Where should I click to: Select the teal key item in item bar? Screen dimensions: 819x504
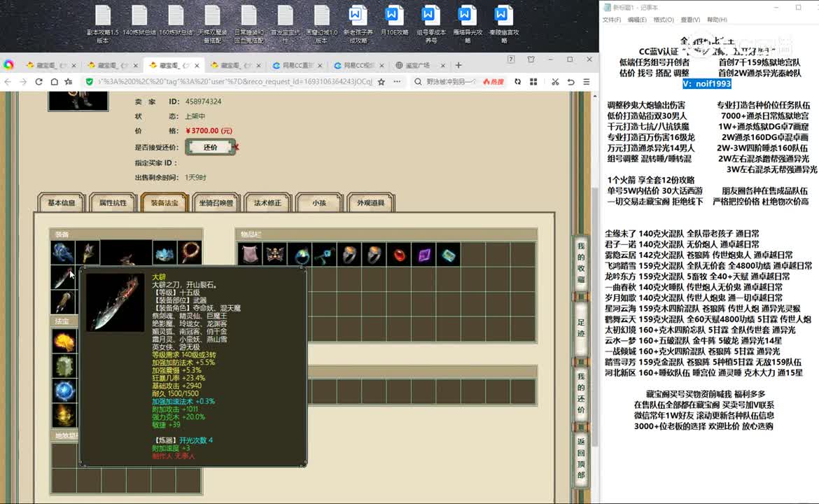tap(325, 255)
